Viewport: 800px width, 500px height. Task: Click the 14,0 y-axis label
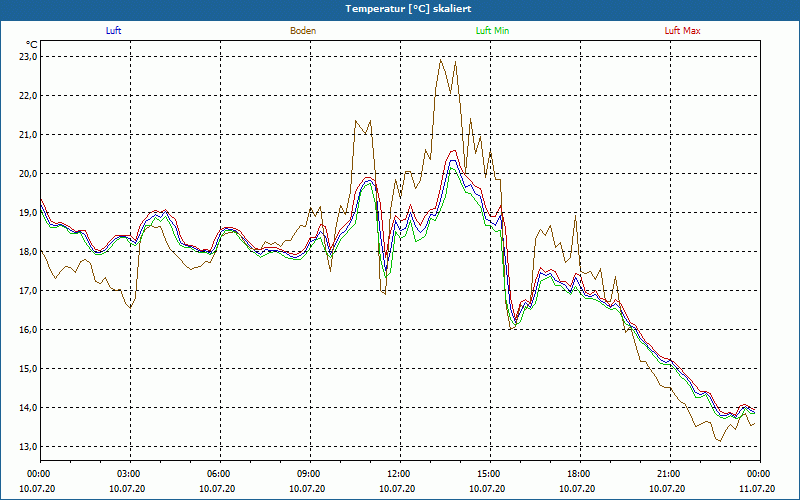click(x=29, y=408)
